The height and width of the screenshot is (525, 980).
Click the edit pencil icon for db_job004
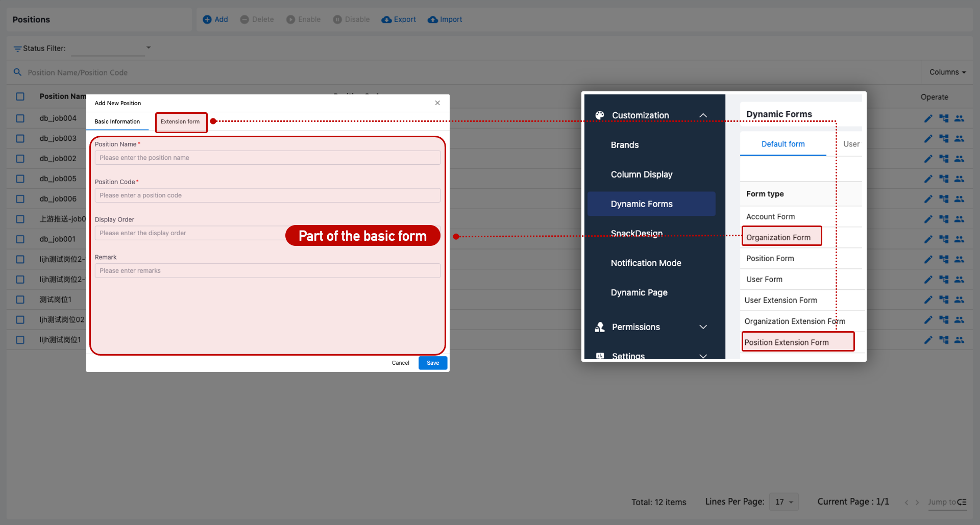coord(928,118)
